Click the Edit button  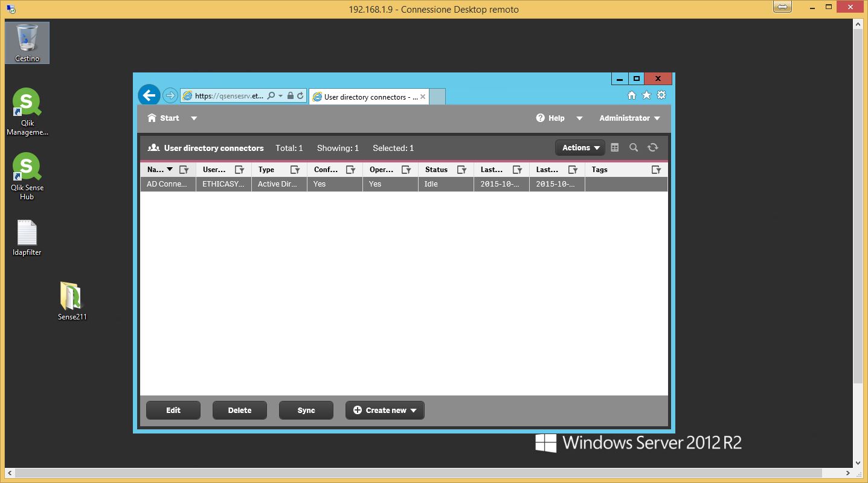tap(173, 411)
